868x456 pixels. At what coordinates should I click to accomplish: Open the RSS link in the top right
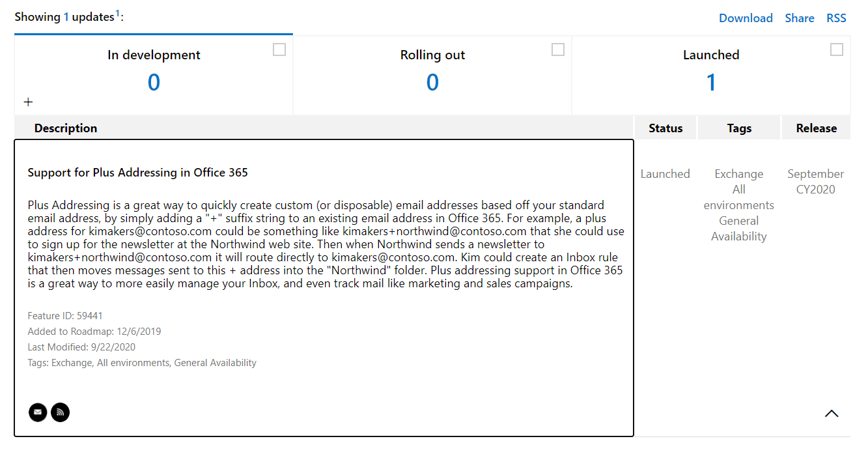pyautogui.click(x=836, y=18)
